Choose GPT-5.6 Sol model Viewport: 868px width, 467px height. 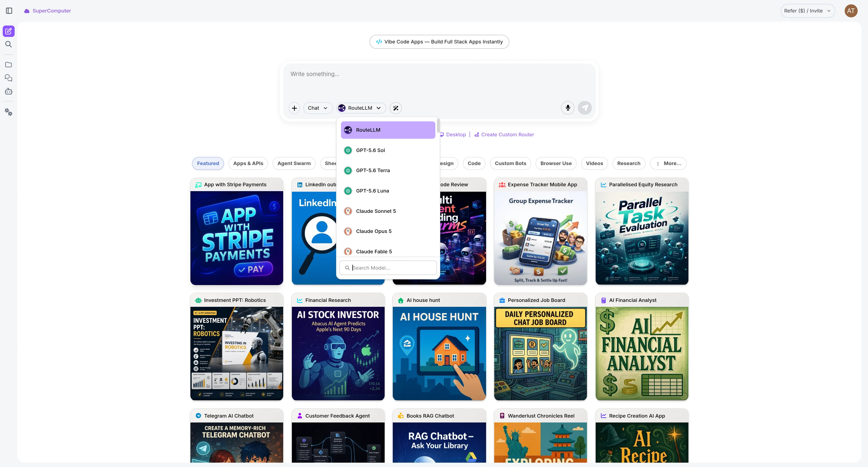[x=388, y=150]
